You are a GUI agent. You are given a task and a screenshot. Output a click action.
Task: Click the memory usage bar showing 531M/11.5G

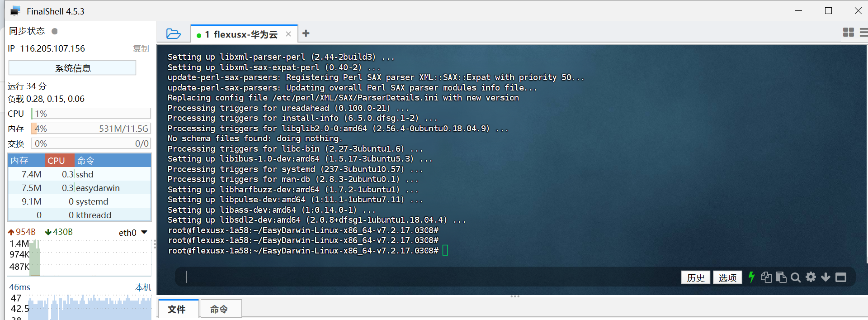point(91,129)
